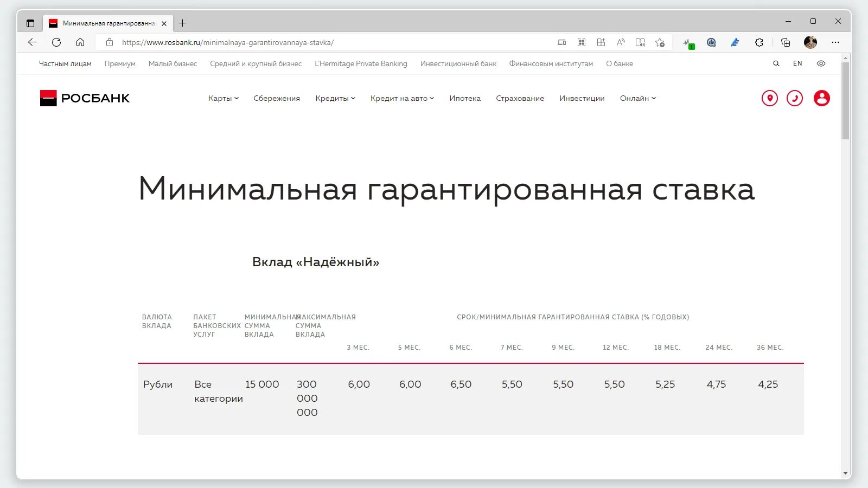Click the send tab to devices icon

562,42
